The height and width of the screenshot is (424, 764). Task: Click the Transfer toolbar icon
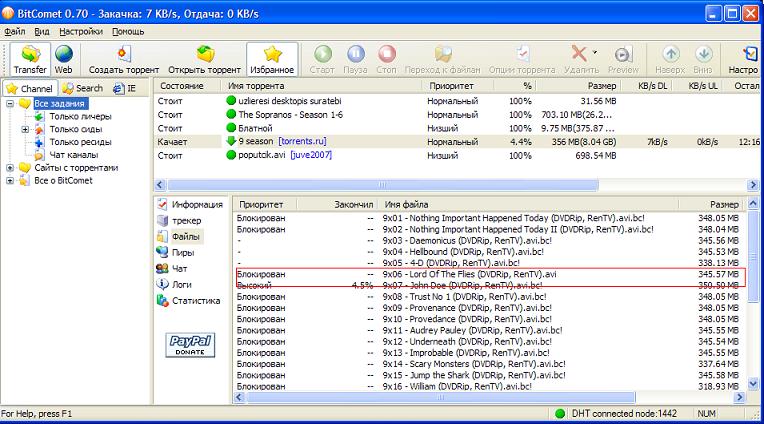29,58
